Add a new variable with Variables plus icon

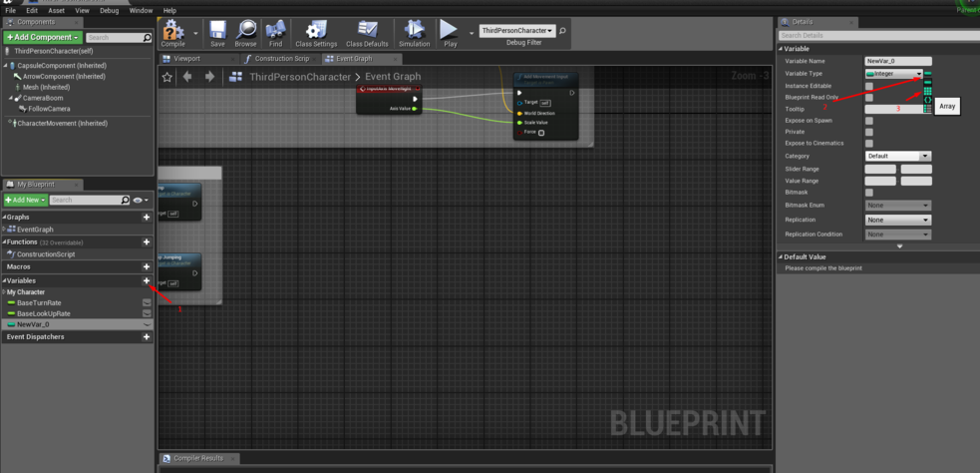click(147, 281)
